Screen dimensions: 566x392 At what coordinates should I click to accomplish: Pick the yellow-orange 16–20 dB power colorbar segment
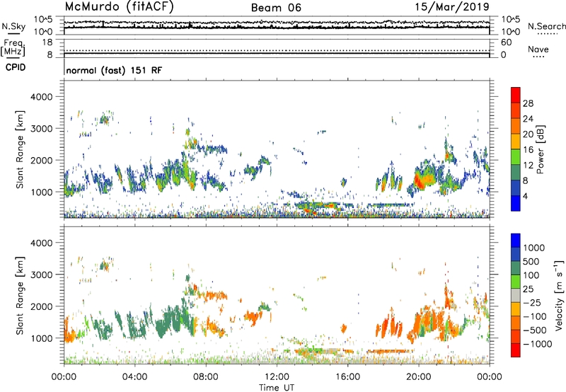point(516,142)
